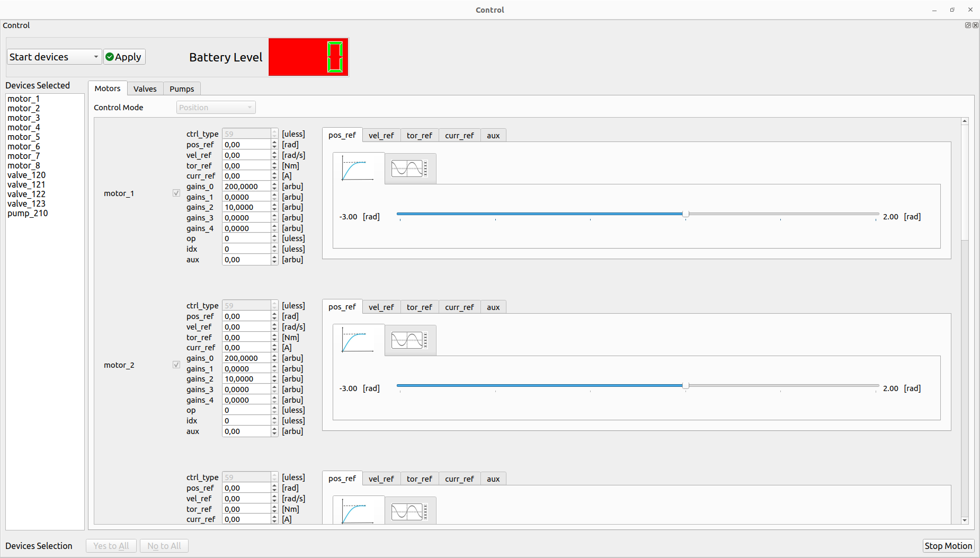Open third motor tor_ref tab
Image resolution: width=980 pixels, height=558 pixels.
point(420,479)
